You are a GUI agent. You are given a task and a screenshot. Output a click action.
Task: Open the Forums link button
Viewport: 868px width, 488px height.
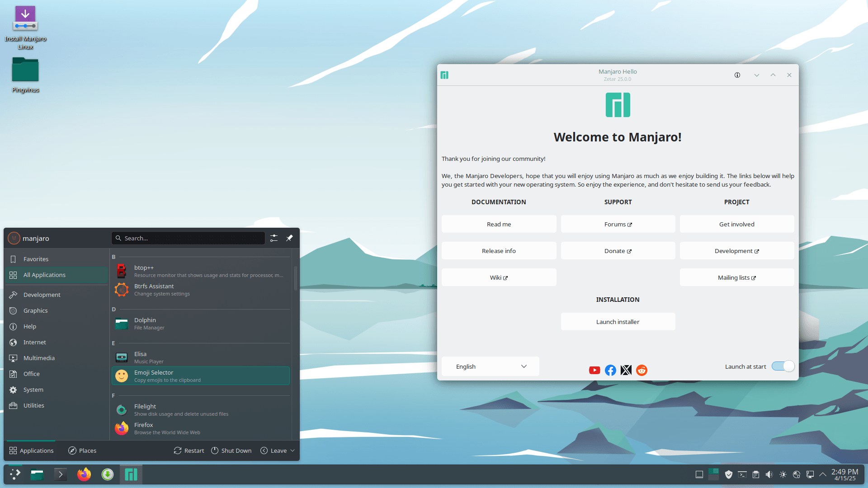coord(618,224)
